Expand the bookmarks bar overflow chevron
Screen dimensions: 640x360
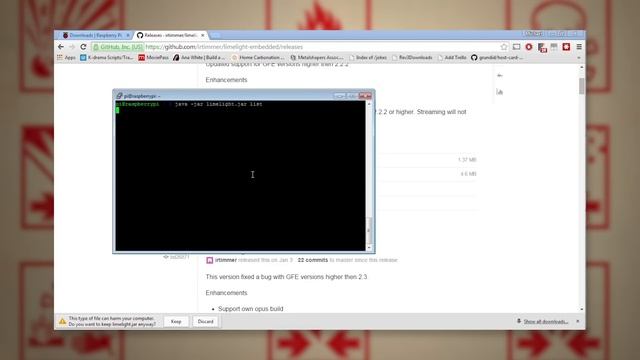click(x=579, y=58)
